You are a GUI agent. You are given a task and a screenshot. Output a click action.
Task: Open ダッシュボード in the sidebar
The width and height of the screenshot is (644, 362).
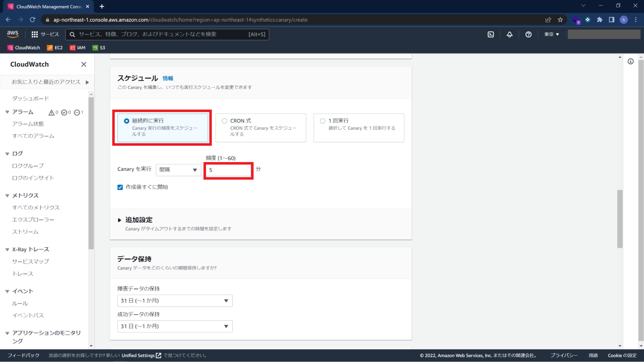click(31, 98)
